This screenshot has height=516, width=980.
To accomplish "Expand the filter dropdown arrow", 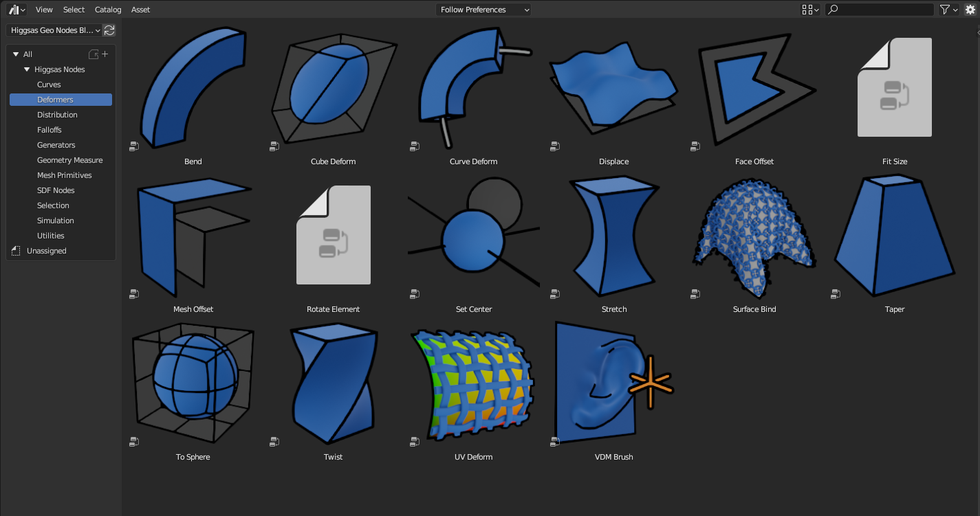I will point(955,10).
